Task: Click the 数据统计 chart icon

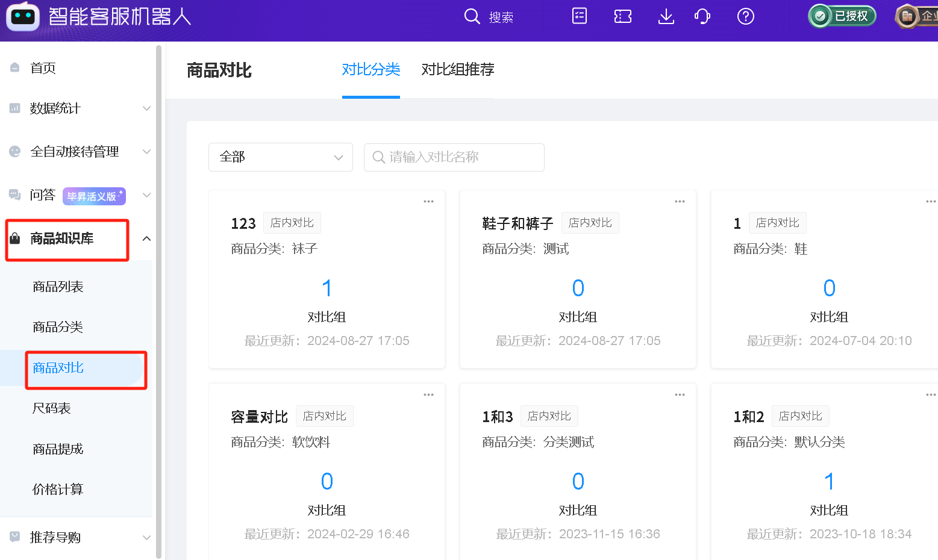Action: point(15,108)
